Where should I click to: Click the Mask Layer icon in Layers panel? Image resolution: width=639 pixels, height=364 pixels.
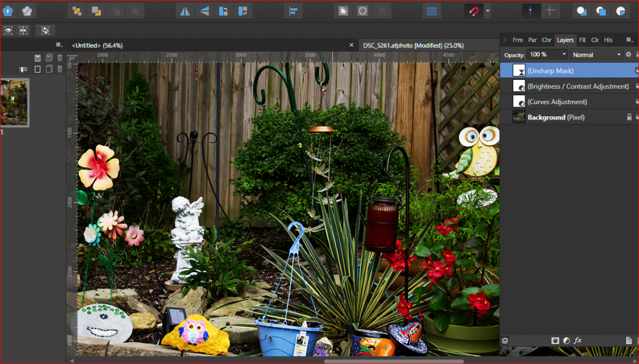click(555, 340)
